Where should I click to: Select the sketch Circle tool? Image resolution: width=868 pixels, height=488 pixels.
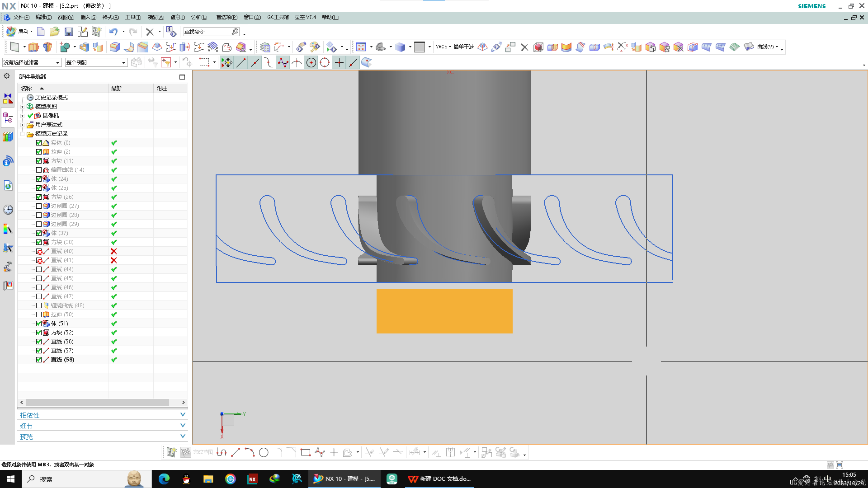click(264, 452)
